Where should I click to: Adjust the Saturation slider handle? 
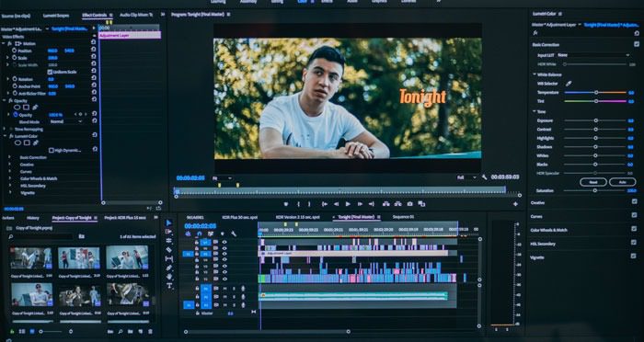[x=594, y=190]
